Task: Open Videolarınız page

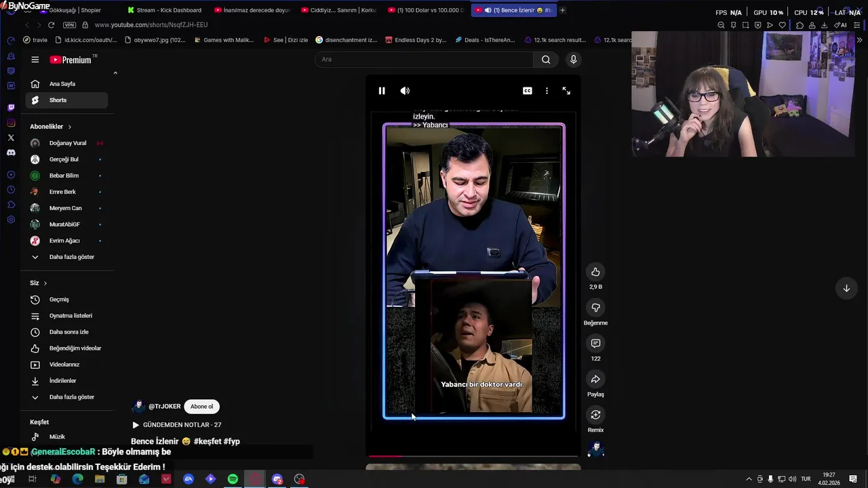Action: (x=66, y=365)
